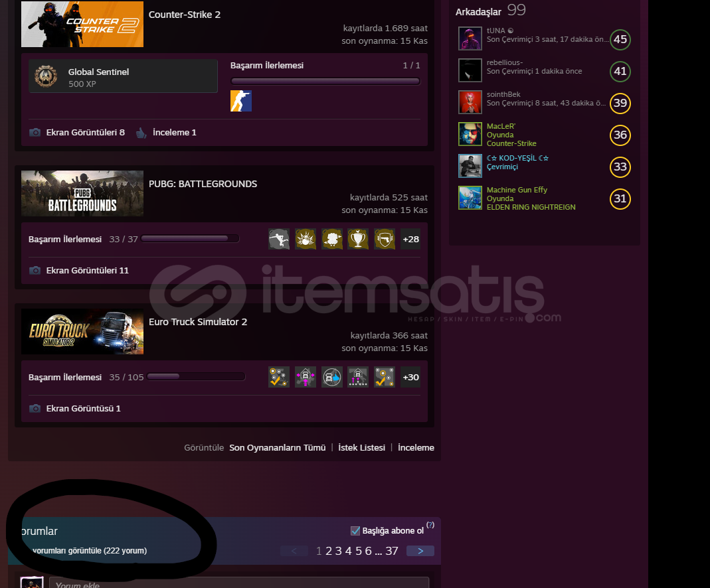Click second Euro Truck achievement icon with pink truck

[x=306, y=377]
